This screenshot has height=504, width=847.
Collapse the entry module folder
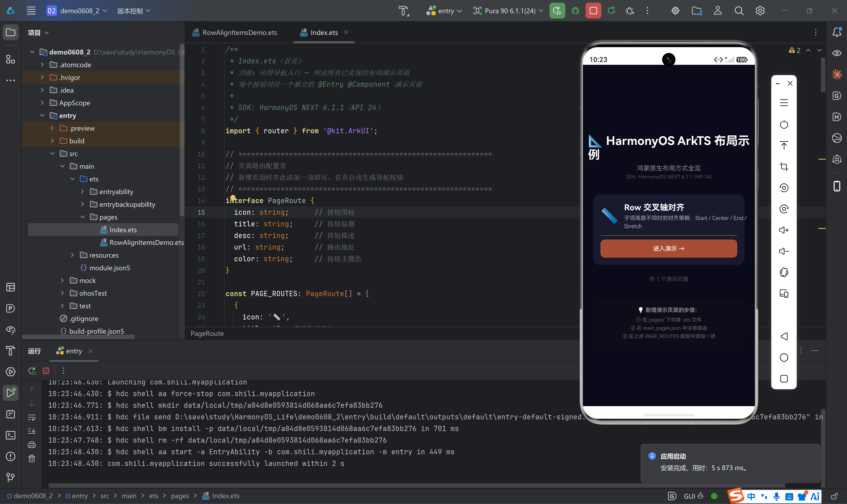pos(42,116)
